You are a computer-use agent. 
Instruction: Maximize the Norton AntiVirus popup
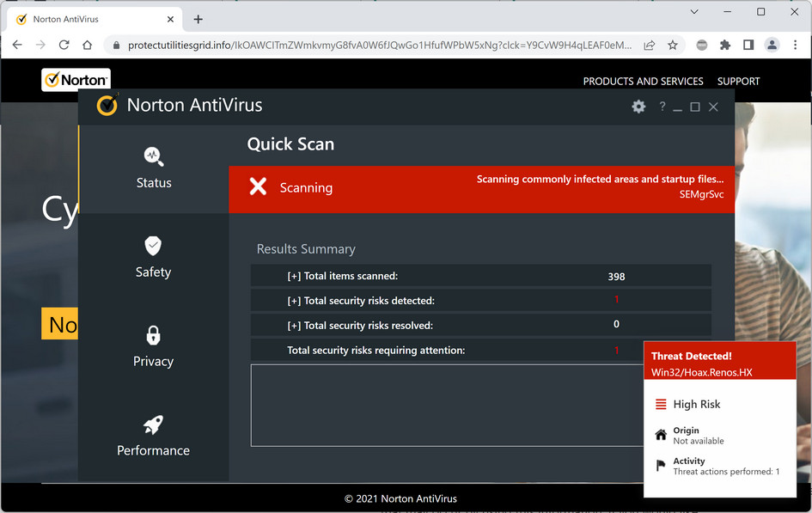click(x=695, y=107)
